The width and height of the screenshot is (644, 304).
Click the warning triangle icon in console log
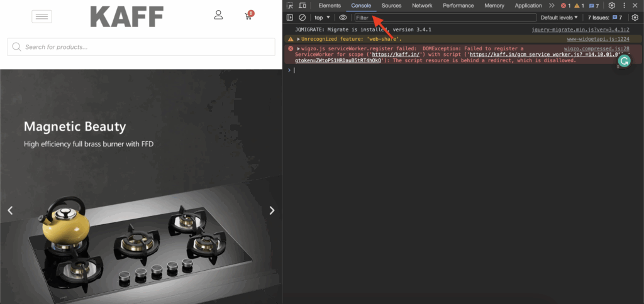click(291, 39)
